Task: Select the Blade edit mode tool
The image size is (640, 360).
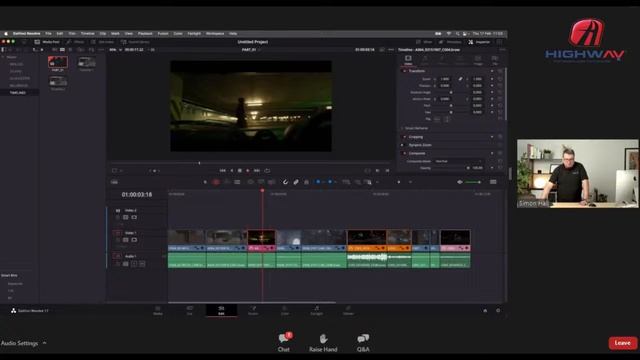Action: pyautogui.click(x=237, y=182)
